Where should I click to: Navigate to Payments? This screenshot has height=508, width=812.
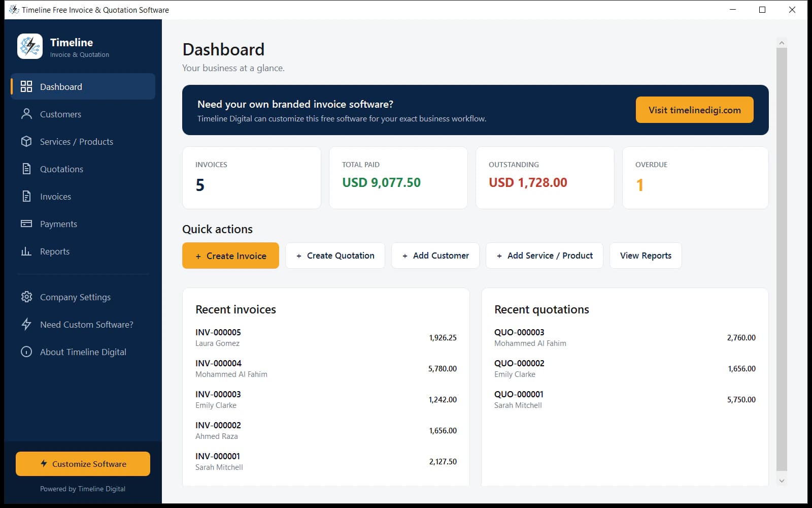83,224
